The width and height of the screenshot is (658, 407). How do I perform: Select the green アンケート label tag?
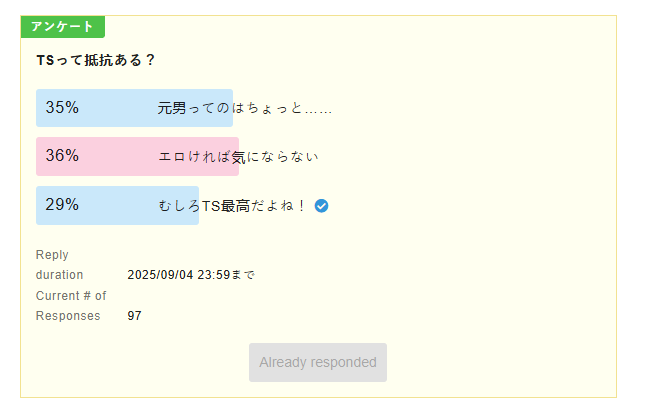[63, 26]
